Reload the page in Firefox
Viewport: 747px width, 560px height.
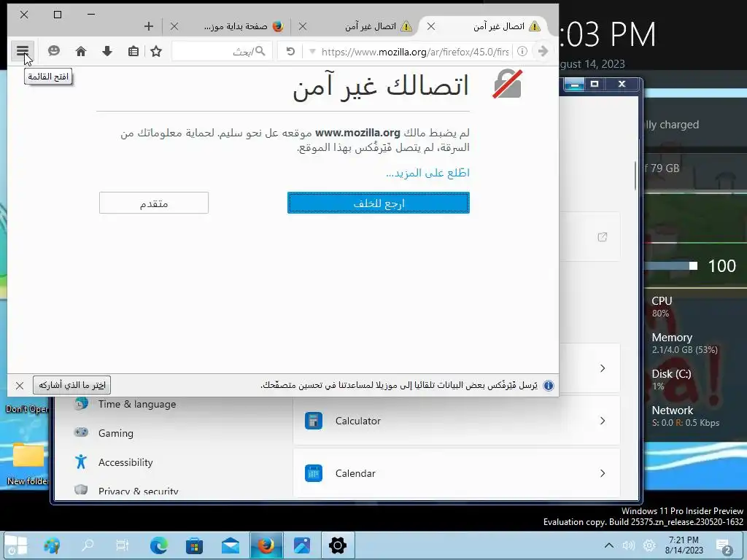point(290,51)
